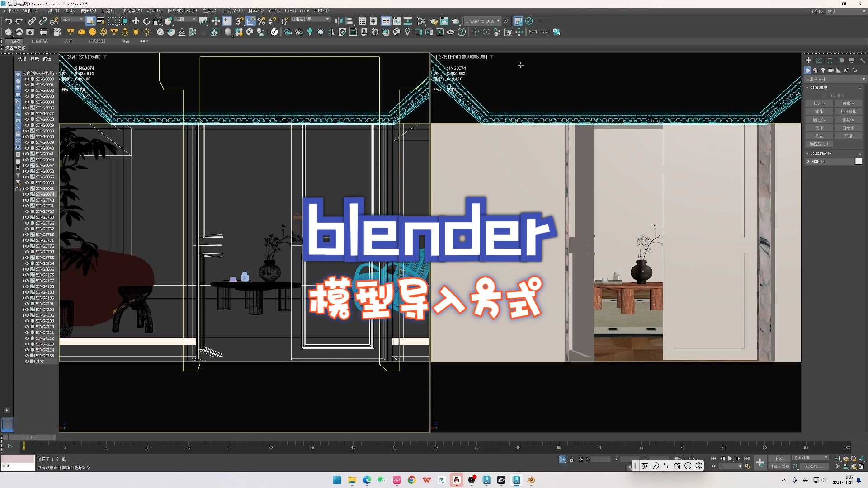
Task: Toggle visibility eye of SING0000
Action: pyautogui.click(x=27, y=79)
